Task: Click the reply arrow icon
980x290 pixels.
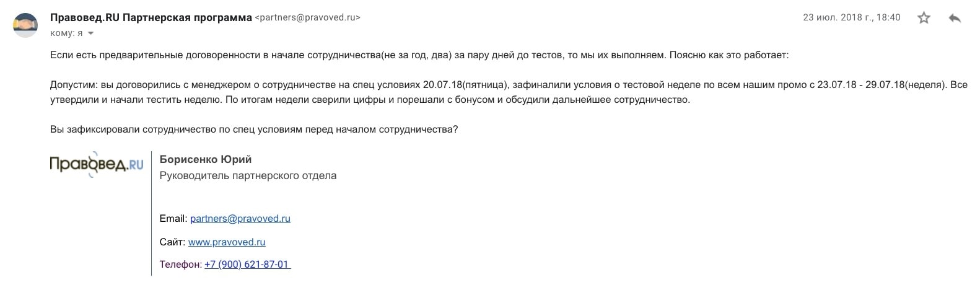Action: (955, 18)
